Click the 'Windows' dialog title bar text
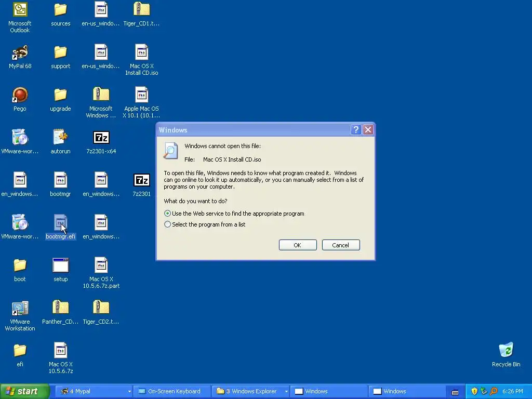 click(173, 130)
